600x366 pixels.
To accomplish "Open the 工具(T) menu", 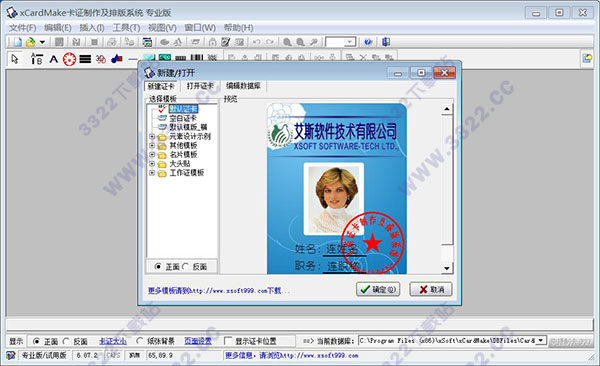I will (x=126, y=28).
